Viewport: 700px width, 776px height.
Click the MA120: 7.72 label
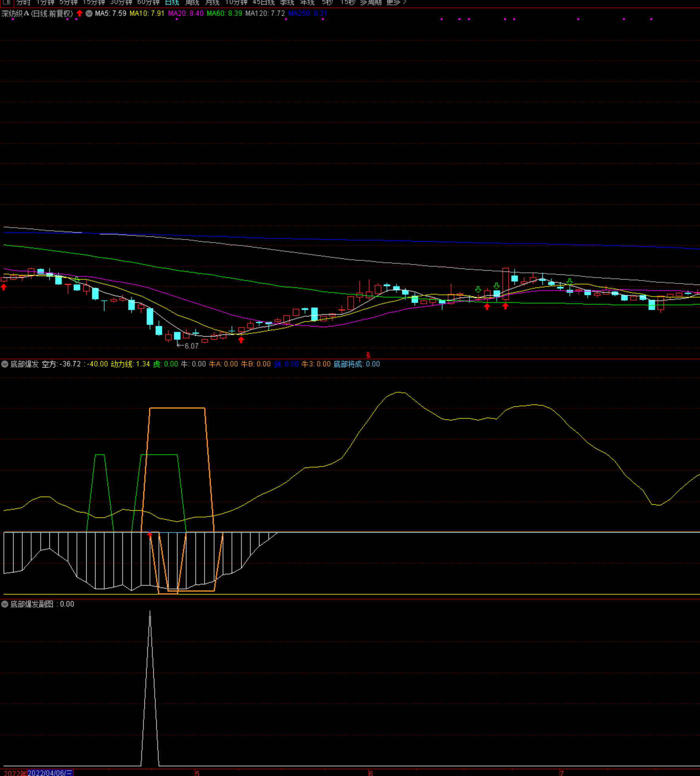pos(265,13)
